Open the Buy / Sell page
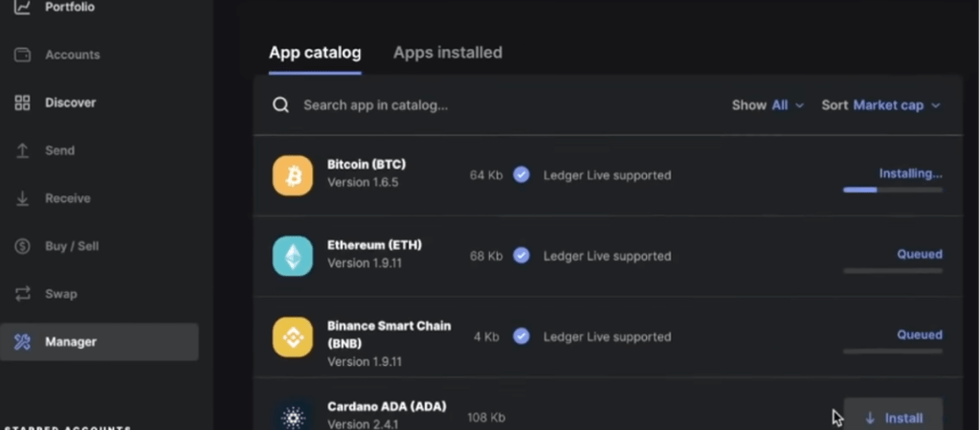Viewport: 980px width, 430px height. pos(71,246)
